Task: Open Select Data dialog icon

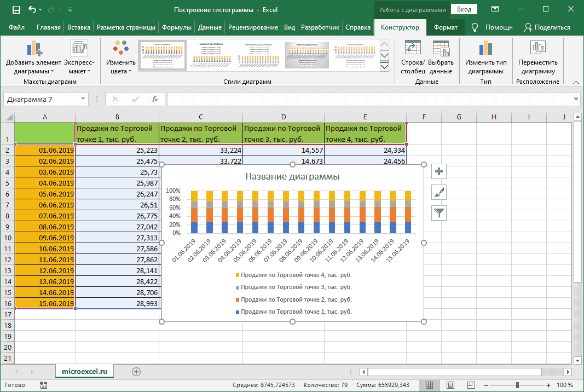Action: [441, 49]
